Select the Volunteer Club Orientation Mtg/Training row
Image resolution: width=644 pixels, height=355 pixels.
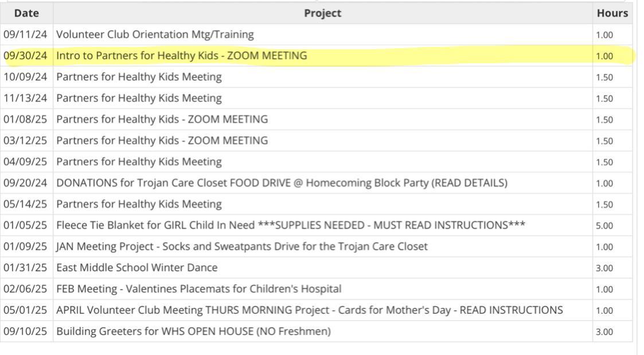(x=155, y=34)
